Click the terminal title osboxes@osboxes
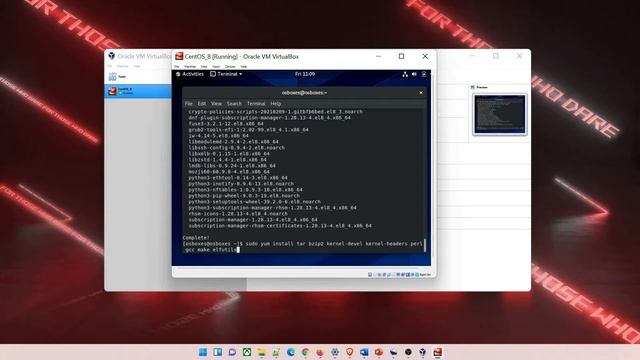640x360 pixels. click(x=304, y=93)
